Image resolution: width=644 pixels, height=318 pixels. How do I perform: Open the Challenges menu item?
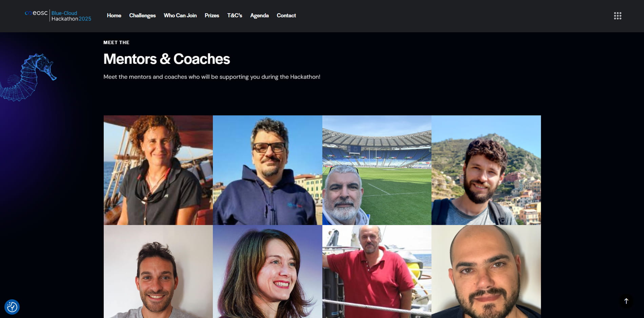tap(142, 16)
